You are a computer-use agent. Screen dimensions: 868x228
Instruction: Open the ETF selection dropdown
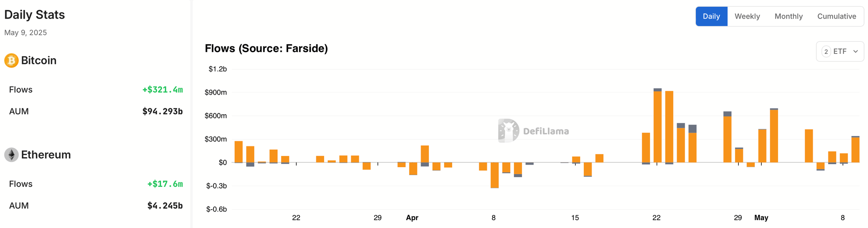(x=840, y=51)
